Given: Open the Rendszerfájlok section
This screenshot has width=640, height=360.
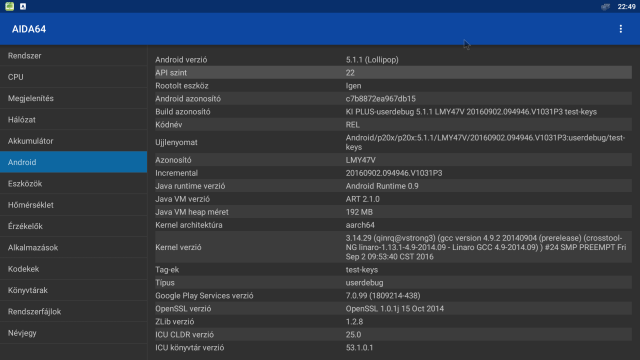Looking at the screenshot, I should (73, 311).
